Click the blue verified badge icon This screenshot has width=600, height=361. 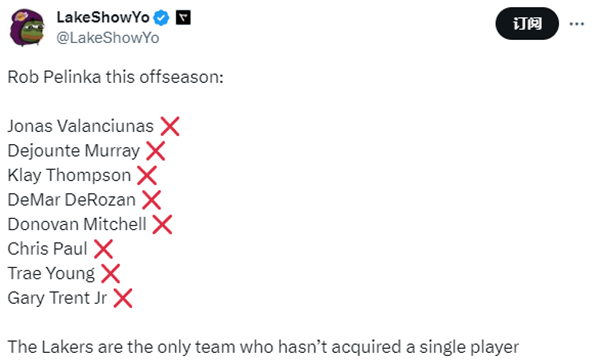pyautogui.click(x=161, y=18)
